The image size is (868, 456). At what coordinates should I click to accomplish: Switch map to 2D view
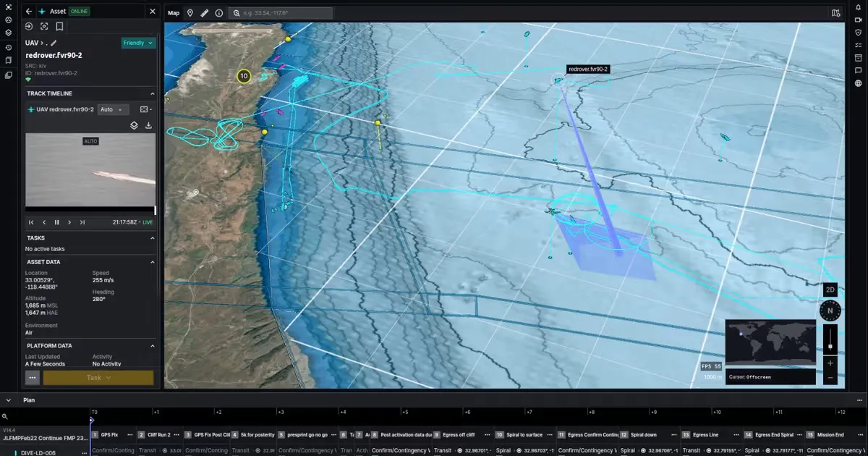click(x=830, y=290)
